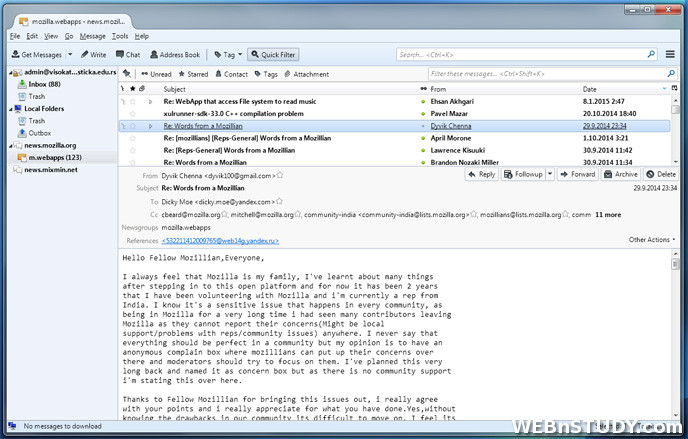Star the sender Dyvik Chenna contact
688x439 pixels.
point(280,175)
